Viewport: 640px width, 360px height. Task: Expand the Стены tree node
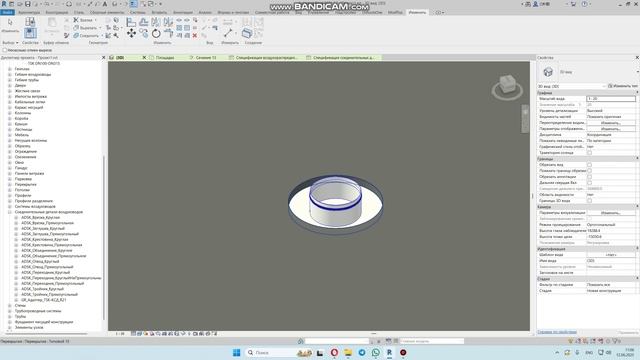(x=10, y=305)
